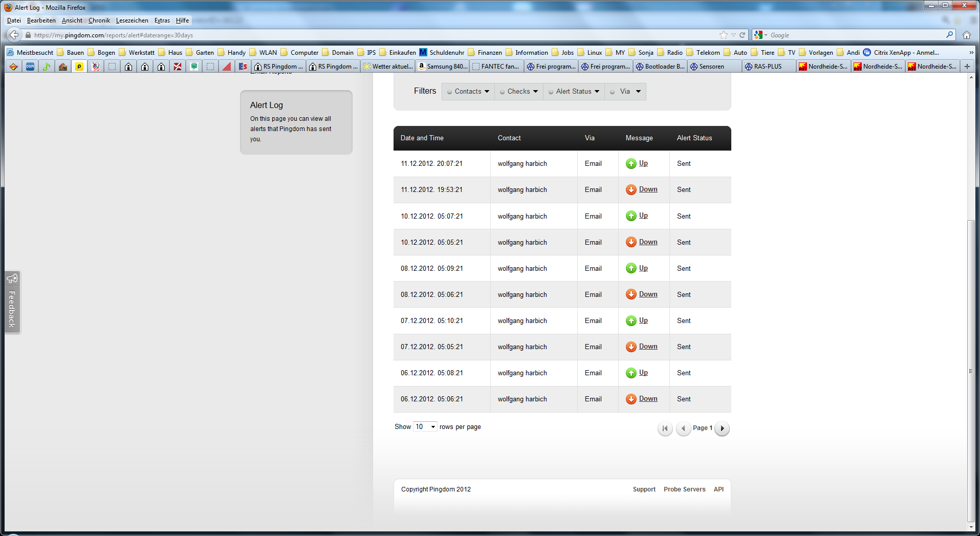Open the Schuldenuhr bookmark
The image size is (980, 536).
[x=442, y=52]
